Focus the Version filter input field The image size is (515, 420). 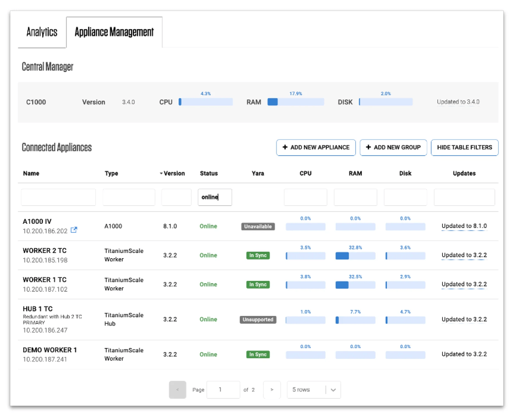pyautogui.click(x=176, y=197)
